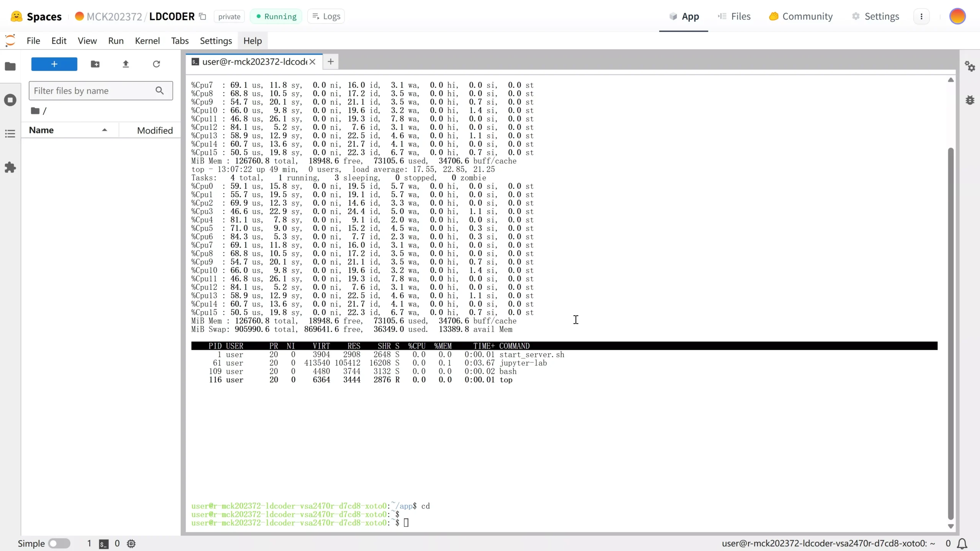Open the Help menu
The image size is (980, 551).
point(253,41)
